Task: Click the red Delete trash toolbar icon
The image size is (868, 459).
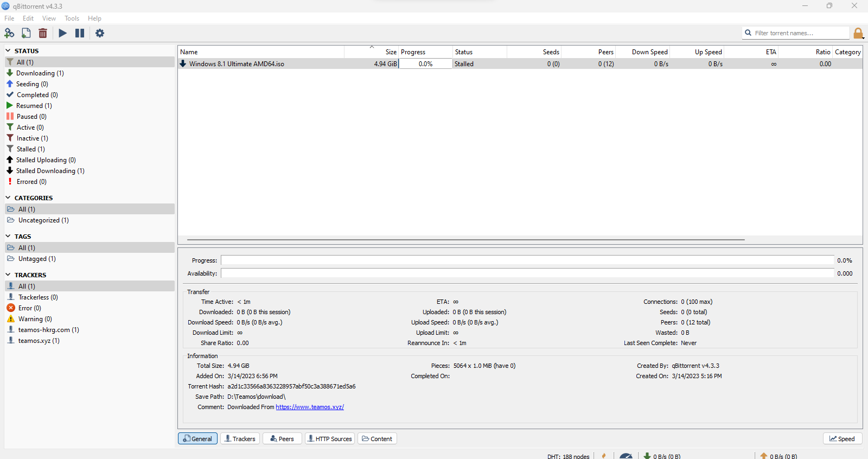Action: click(x=43, y=33)
